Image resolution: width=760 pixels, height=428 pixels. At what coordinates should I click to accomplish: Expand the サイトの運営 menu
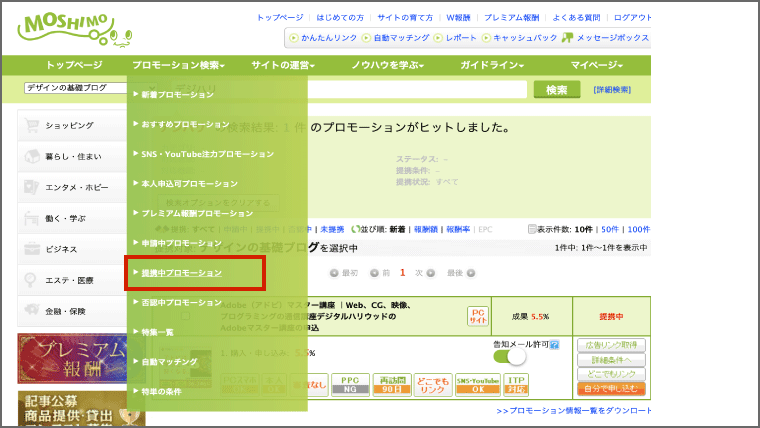pos(283,65)
